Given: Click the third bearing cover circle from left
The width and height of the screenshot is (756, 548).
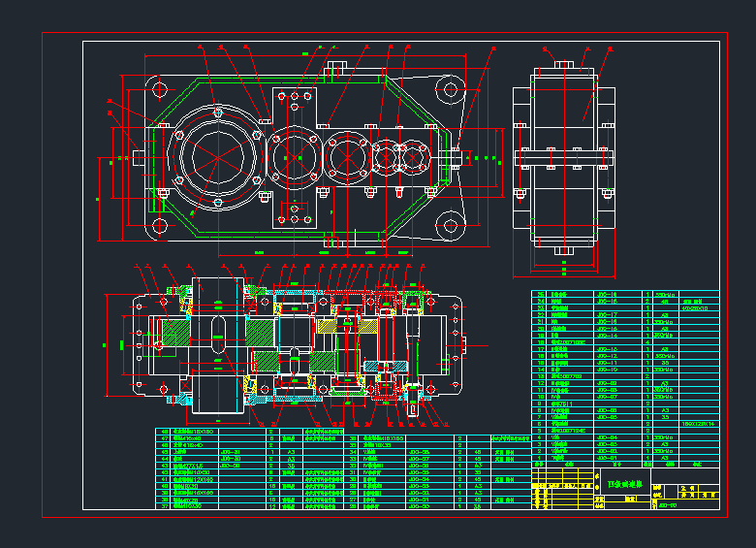Looking at the screenshot, I should pyautogui.click(x=347, y=158).
